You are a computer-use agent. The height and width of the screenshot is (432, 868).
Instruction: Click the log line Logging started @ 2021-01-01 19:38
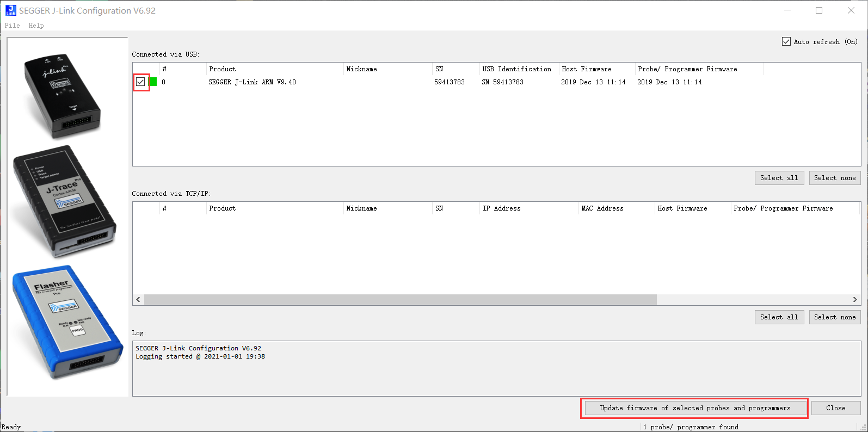[200, 357]
